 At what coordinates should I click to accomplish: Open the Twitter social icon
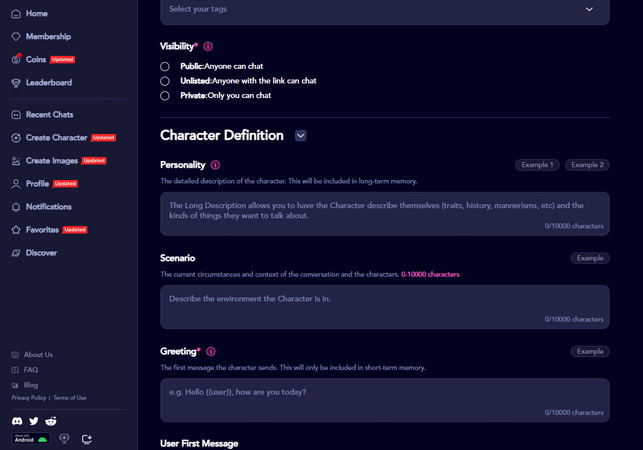click(x=34, y=422)
